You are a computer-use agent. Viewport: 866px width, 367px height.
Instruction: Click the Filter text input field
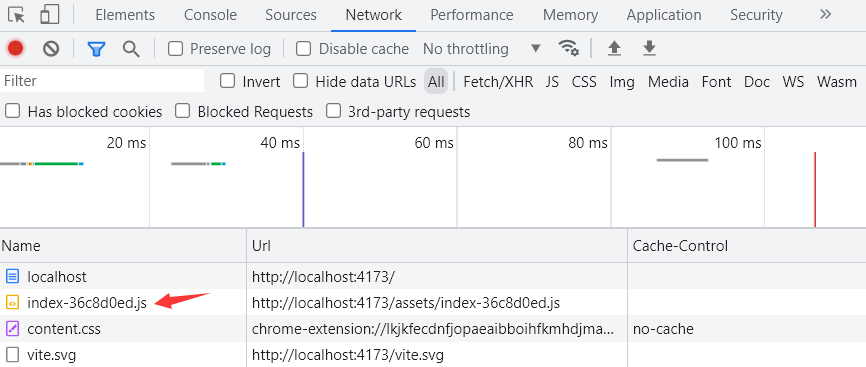click(102, 81)
